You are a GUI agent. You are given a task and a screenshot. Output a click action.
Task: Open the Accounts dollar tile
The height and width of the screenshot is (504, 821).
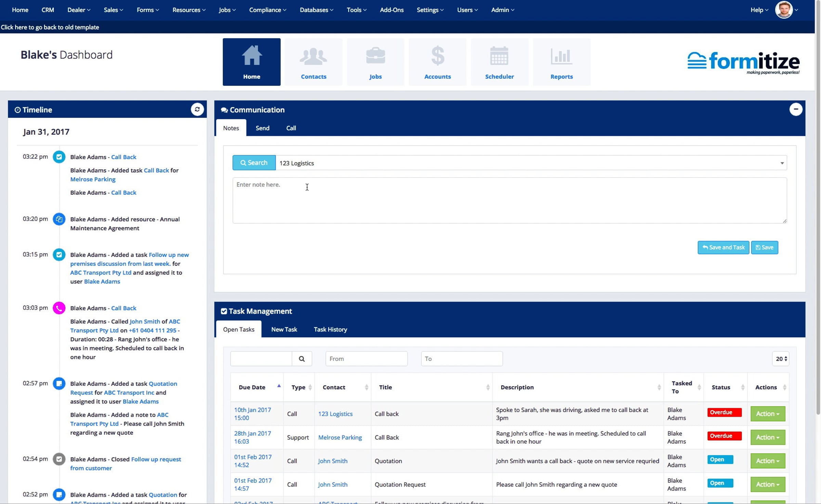(x=437, y=62)
